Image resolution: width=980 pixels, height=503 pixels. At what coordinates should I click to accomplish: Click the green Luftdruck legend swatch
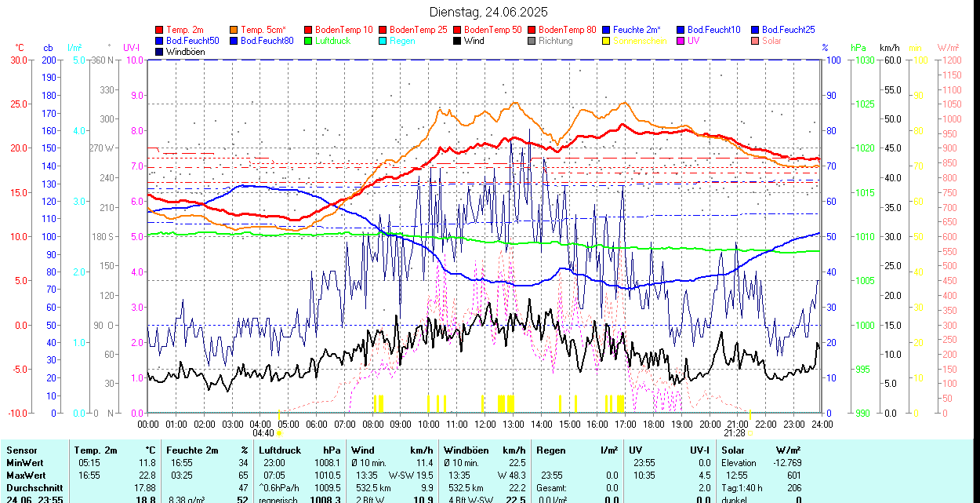[308, 41]
